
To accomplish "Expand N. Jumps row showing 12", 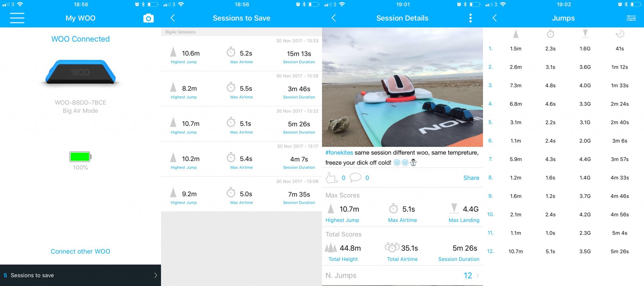I will 402,275.
